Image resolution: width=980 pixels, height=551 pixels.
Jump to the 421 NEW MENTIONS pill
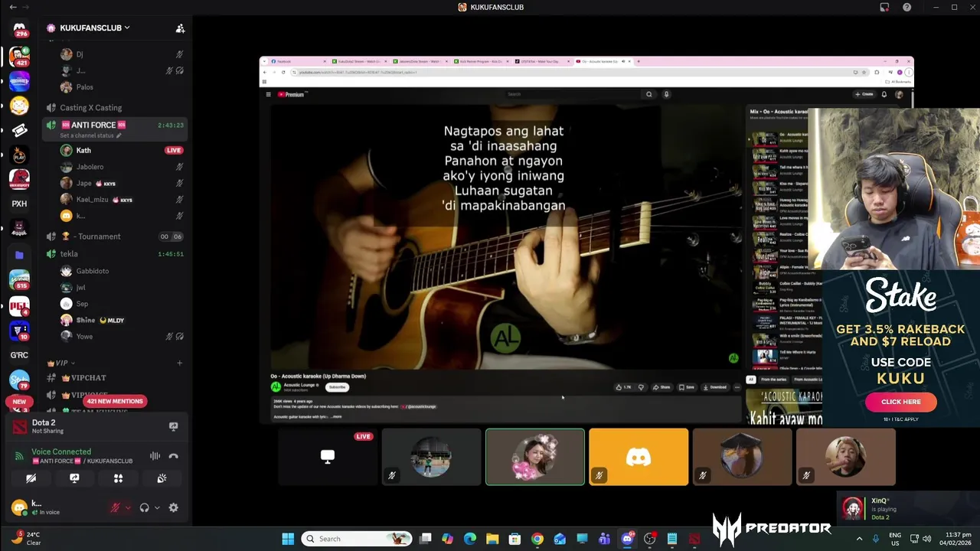[x=115, y=401]
